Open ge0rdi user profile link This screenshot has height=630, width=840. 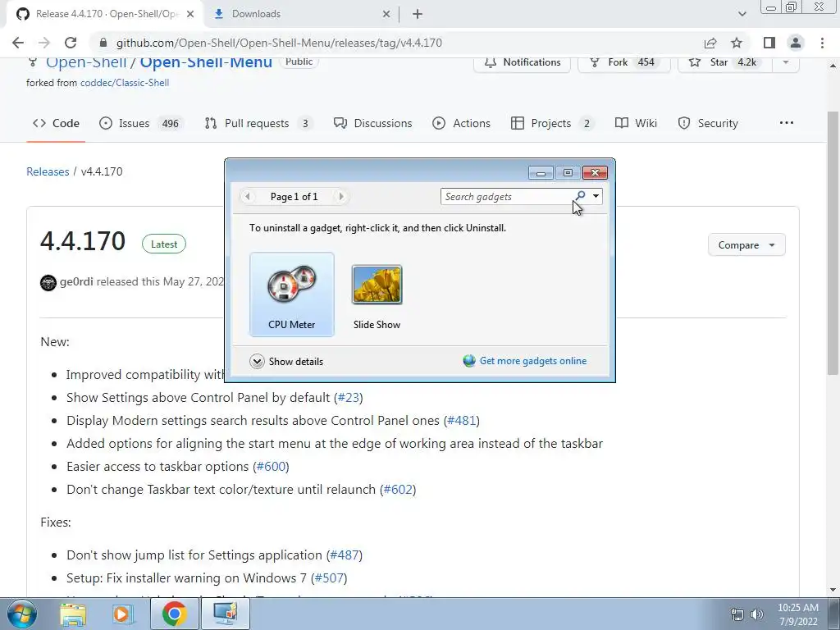[x=76, y=281]
